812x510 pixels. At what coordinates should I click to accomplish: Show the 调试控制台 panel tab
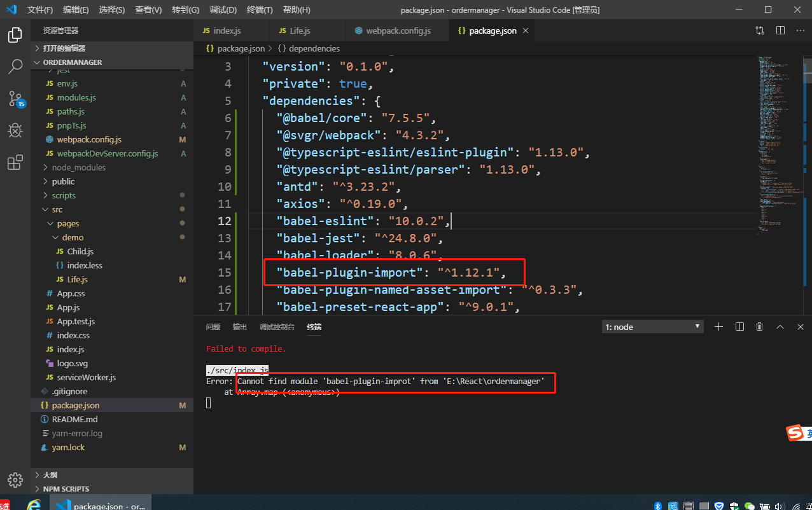tap(277, 327)
